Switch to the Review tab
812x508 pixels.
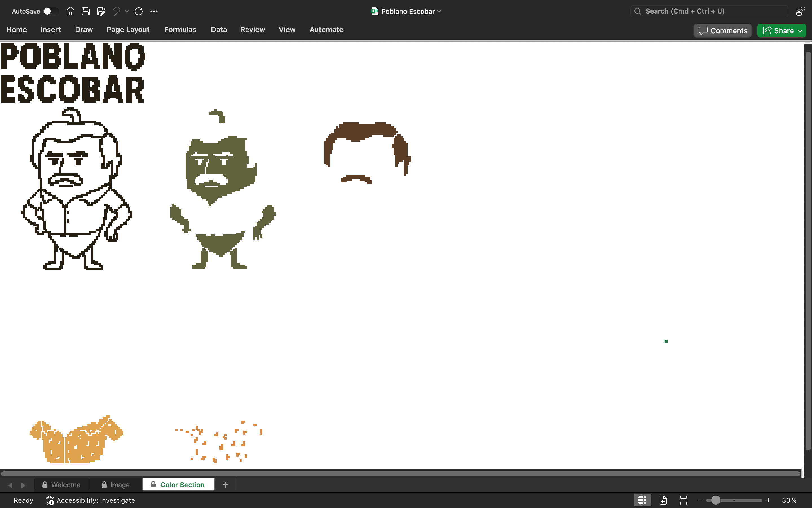click(x=253, y=30)
